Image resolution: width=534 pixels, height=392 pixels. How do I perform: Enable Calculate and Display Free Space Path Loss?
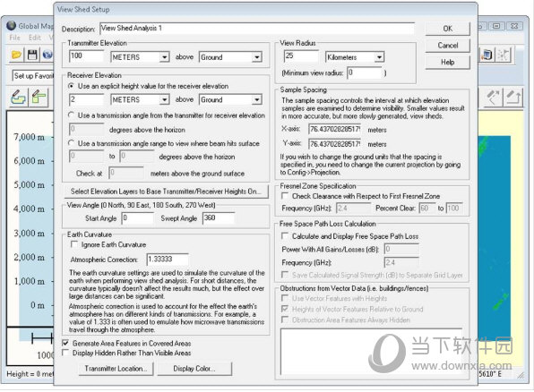point(285,235)
